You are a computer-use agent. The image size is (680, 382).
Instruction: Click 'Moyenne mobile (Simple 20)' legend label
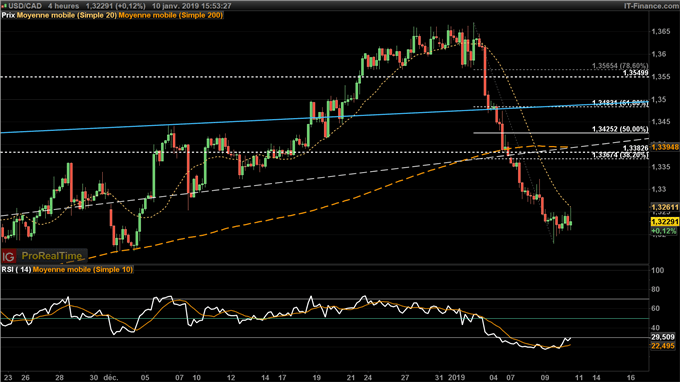tap(67, 15)
